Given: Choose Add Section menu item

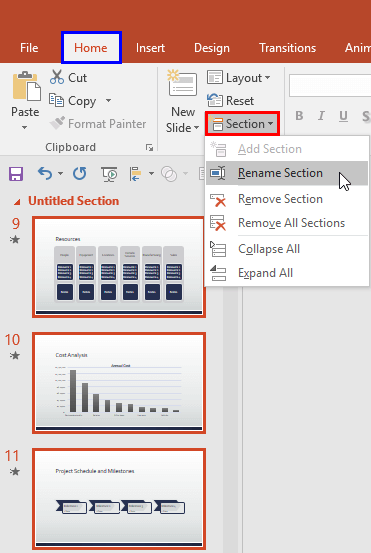Looking at the screenshot, I should tap(287, 149).
